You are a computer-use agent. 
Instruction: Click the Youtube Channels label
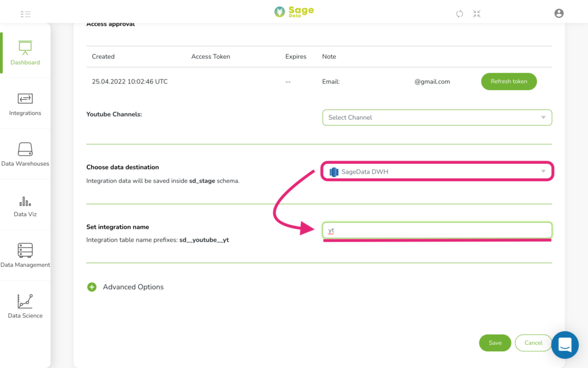click(114, 114)
